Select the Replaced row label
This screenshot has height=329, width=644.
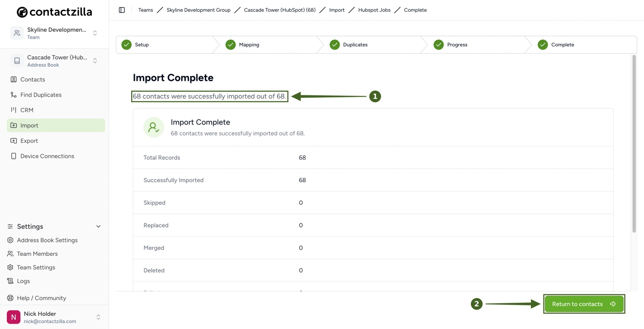pyautogui.click(x=156, y=225)
